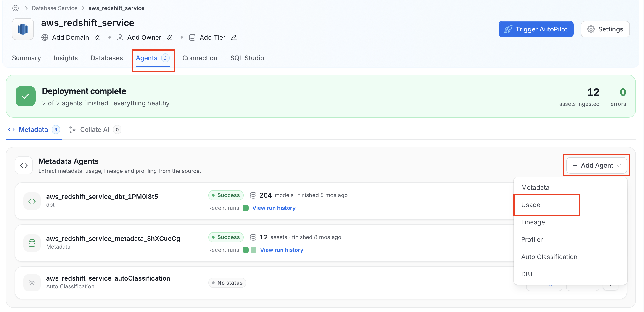
Task: Click the person icon beside Add Owner
Action: coord(120,37)
